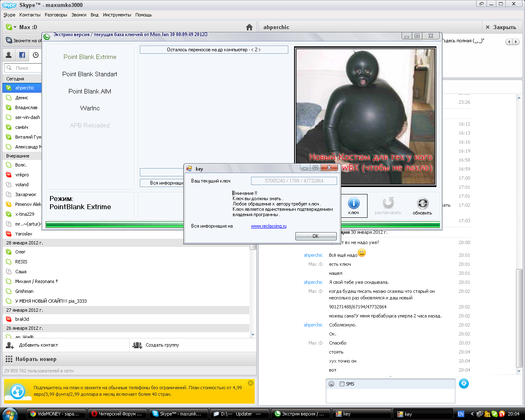Click the EN language indicator
The image size is (525, 420).
point(461,414)
